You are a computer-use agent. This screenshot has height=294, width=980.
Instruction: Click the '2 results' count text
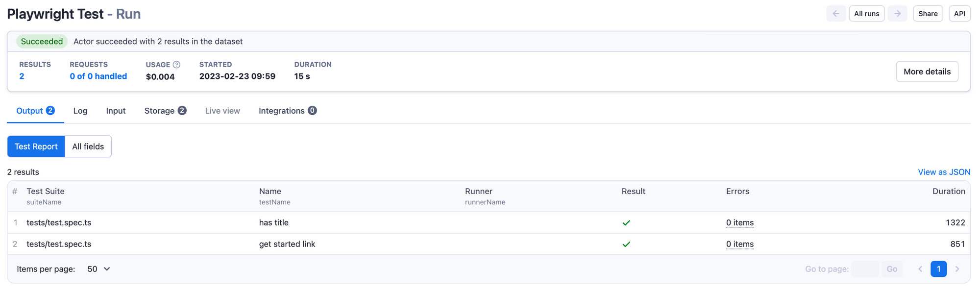(23, 172)
